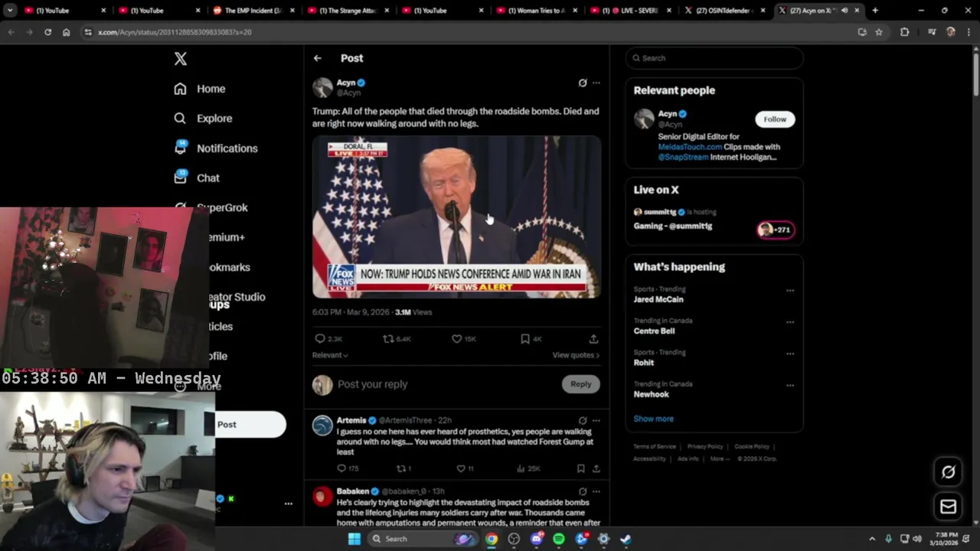Open the X logo home link
This screenshot has height=551, width=980.
(180, 59)
